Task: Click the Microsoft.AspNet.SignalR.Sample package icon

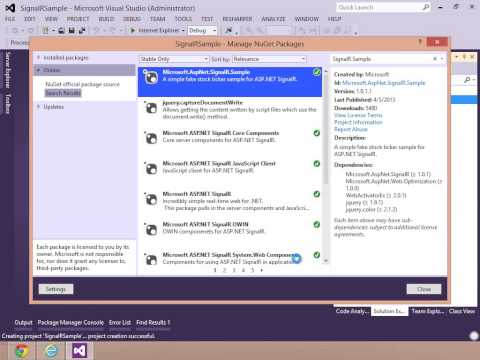Action: pos(151,78)
